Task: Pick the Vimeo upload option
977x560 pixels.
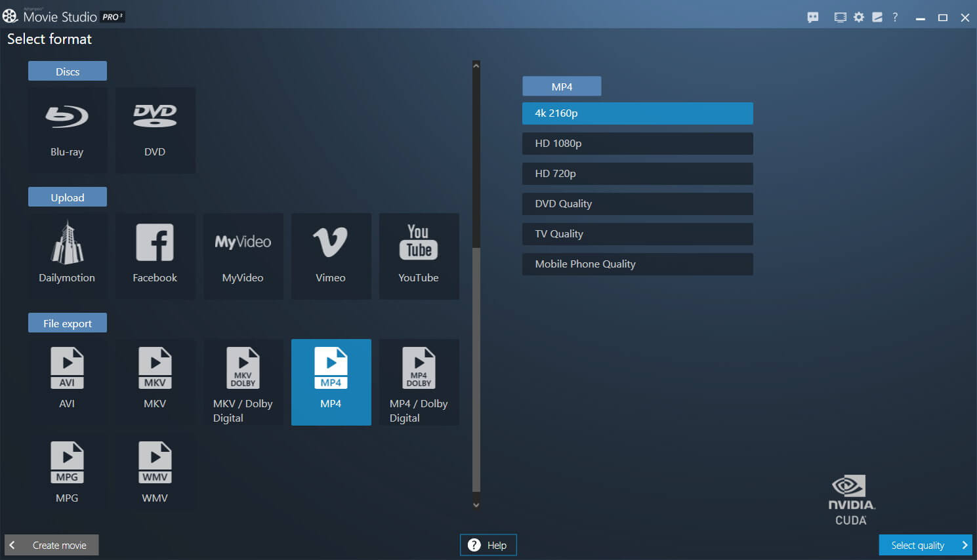Action: pos(331,256)
